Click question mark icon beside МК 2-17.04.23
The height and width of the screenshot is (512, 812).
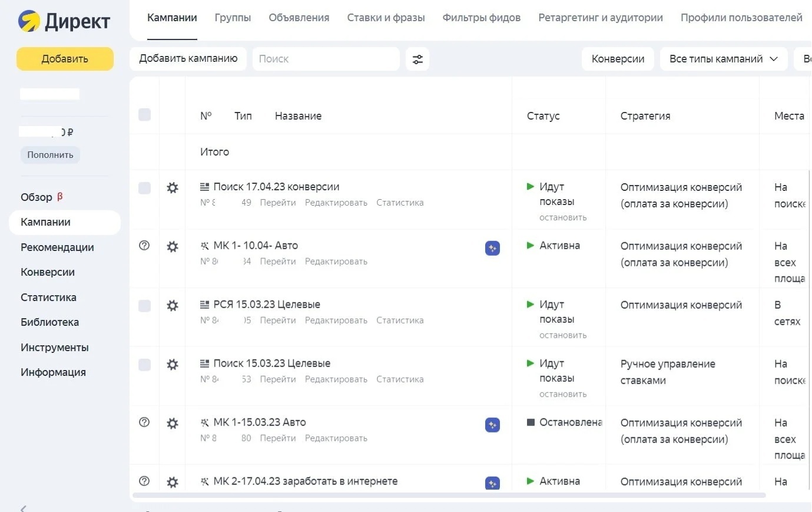click(x=144, y=481)
